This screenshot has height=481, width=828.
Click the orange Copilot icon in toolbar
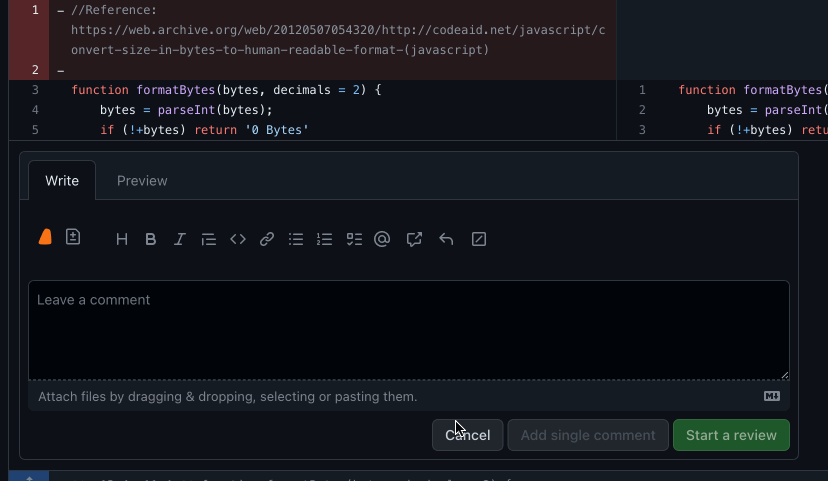(45, 237)
